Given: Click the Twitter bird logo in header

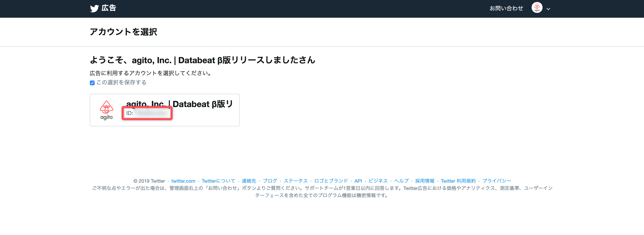Looking at the screenshot, I should pos(94,8).
